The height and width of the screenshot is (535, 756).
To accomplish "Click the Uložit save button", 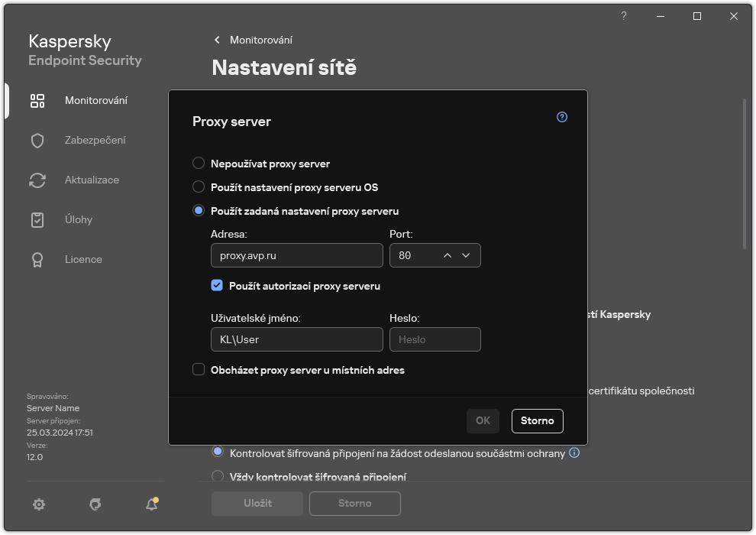I will click(257, 504).
